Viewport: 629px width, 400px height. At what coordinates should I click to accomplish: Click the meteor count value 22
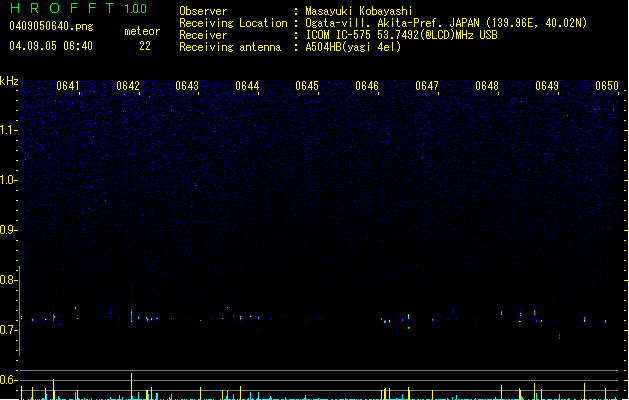(x=145, y=46)
